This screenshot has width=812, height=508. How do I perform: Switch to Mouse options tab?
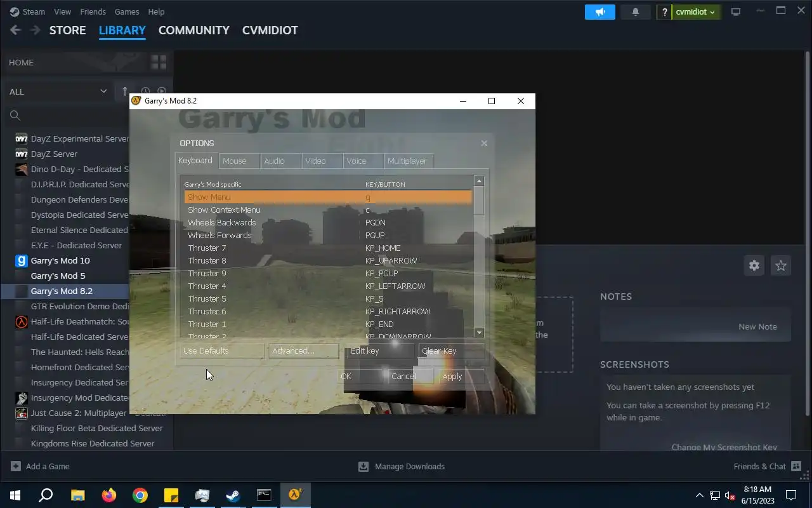click(x=240, y=161)
